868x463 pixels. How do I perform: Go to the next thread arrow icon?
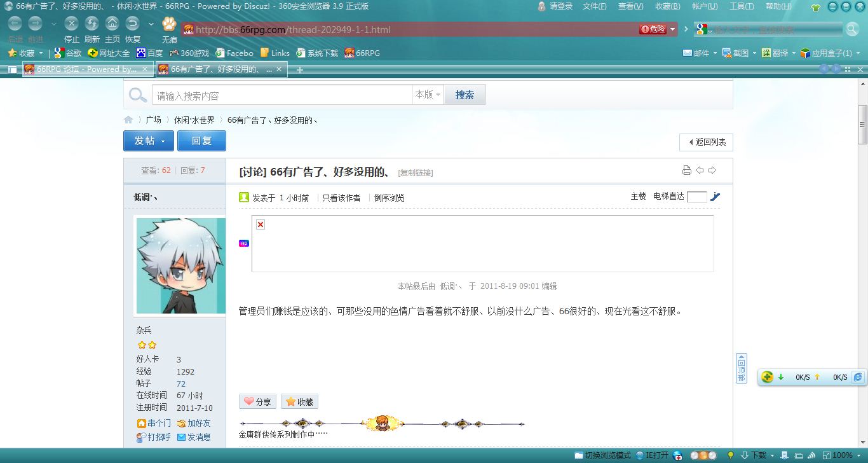coord(712,170)
